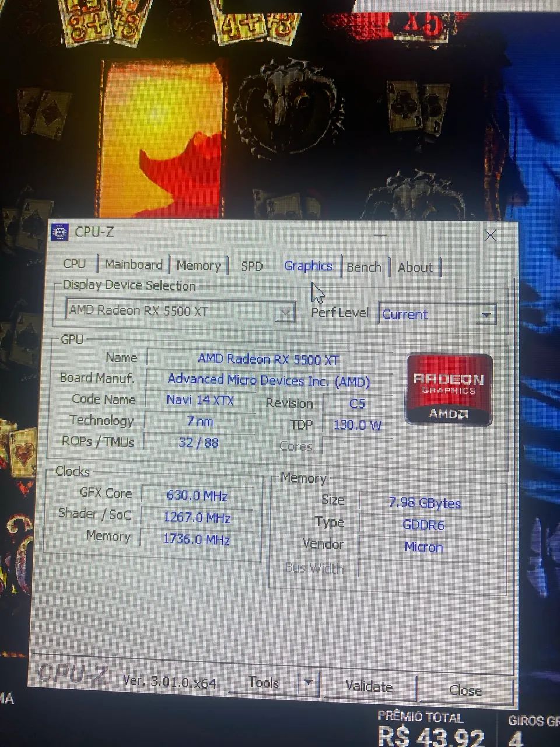The height and width of the screenshot is (747, 560).
Task: Click the memory Vendor value Micron
Action: coord(424,547)
